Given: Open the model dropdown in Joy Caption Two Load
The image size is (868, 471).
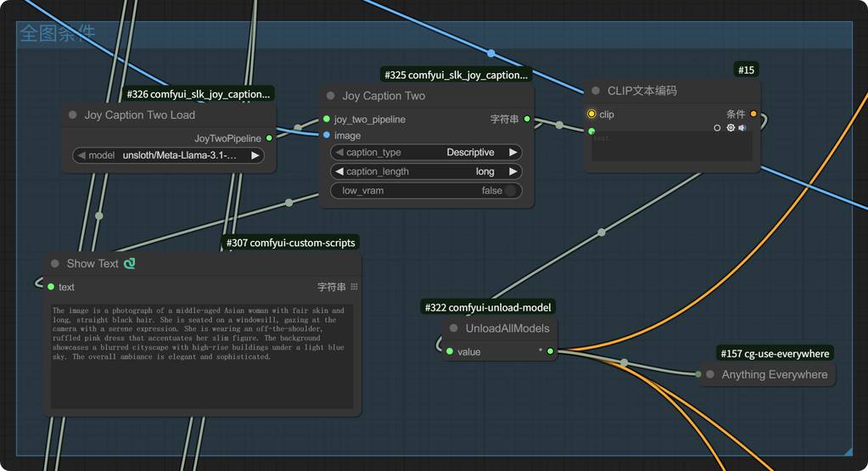Looking at the screenshot, I should pyautogui.click(x=168, y=155).
